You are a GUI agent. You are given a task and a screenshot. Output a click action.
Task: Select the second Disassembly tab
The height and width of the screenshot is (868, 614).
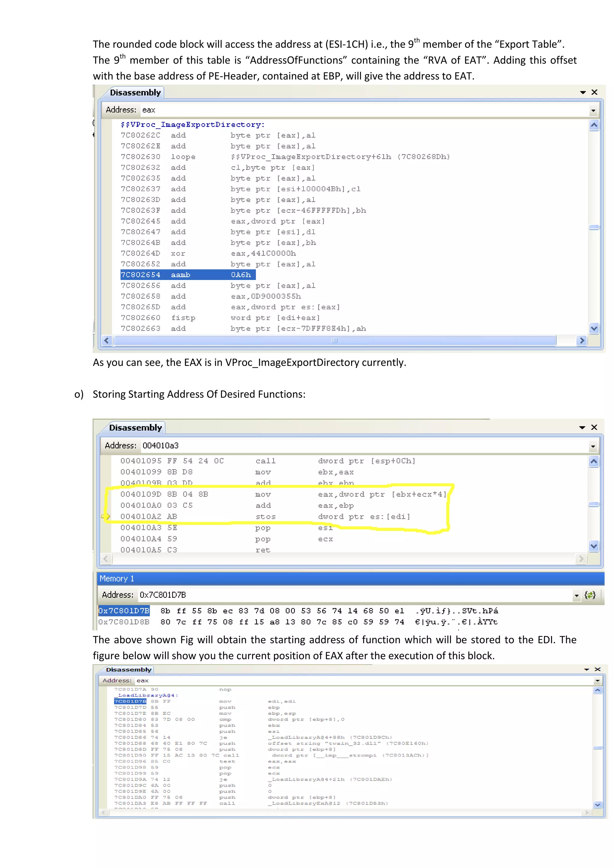(135, 428)
